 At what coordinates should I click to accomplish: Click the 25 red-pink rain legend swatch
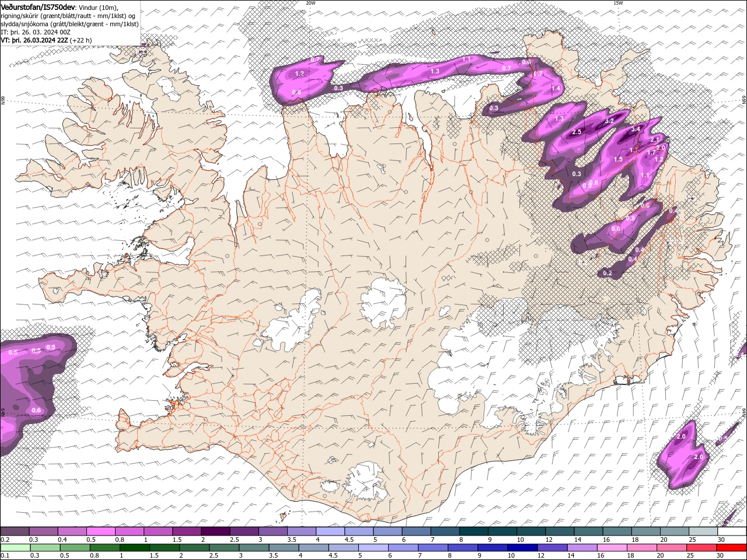(701, 548)
